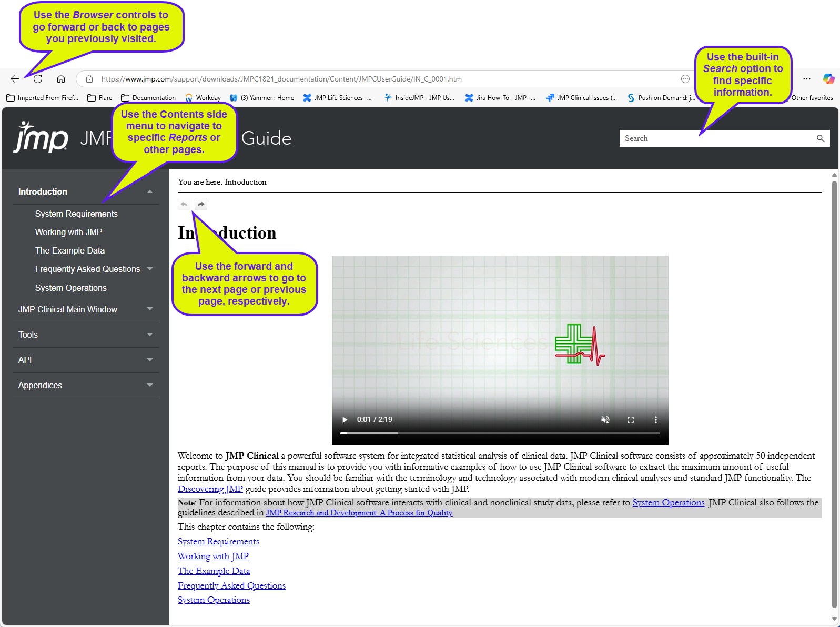Image resolution: width=840 pixels, height=627 pixels.
Task: Expand the JMP Clinical Main Window section
Action: (150, 309)
